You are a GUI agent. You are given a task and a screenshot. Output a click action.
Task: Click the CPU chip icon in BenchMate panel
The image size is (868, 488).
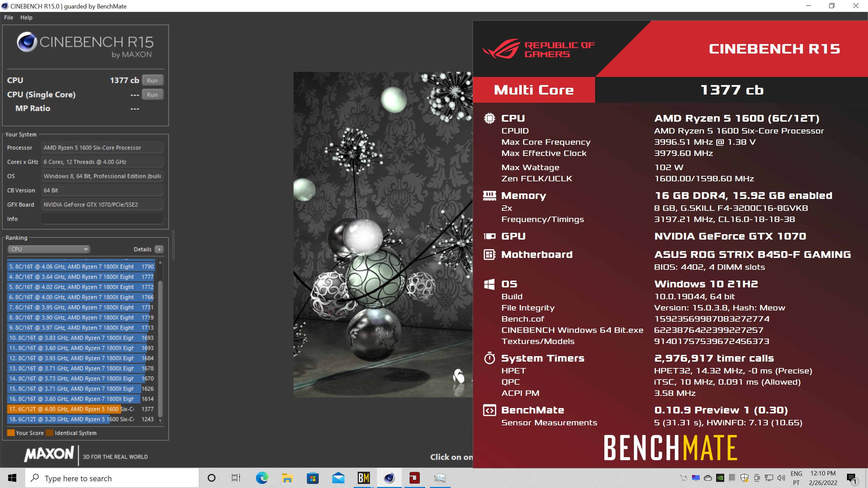click(489, 118)
